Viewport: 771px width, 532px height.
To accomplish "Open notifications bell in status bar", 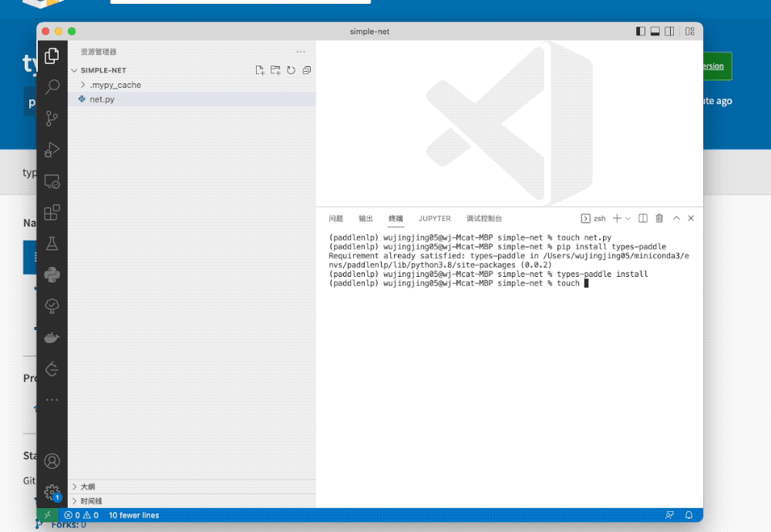I will point(689,515).
